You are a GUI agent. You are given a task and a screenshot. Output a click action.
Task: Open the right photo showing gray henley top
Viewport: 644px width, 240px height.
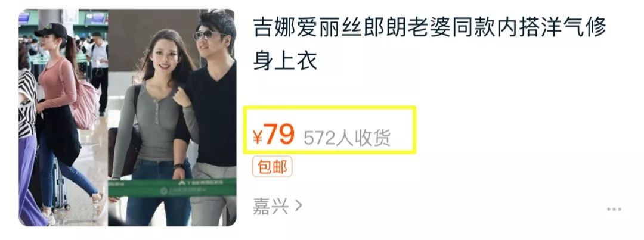[172, 117]
